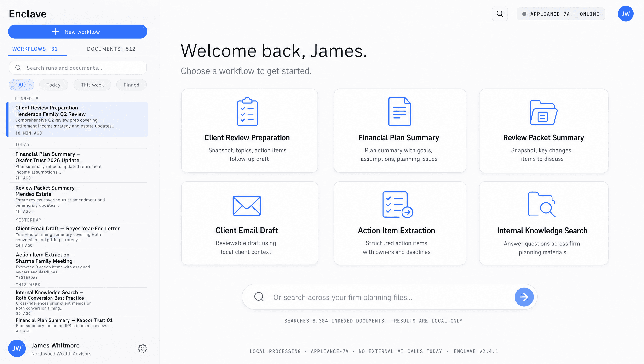The height and width of the screenshot is (364, 644).
Task: Click the pin icon next to PINNED
Action: (37, 98)
